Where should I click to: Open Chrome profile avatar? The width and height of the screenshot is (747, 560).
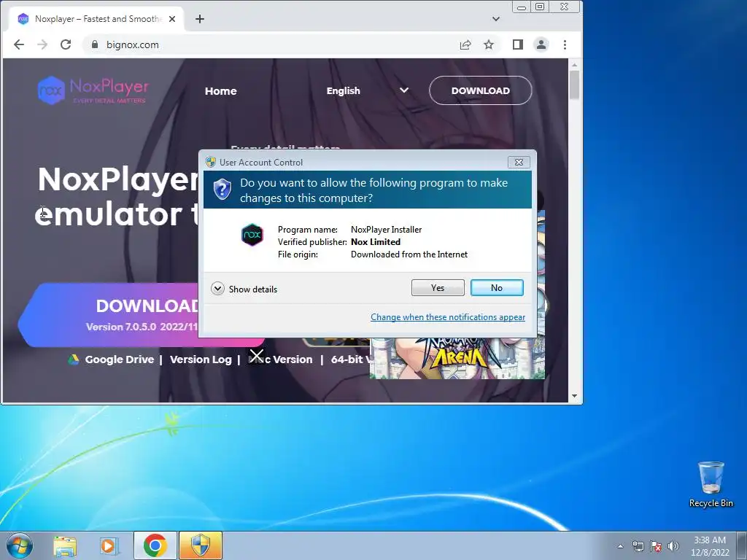(x=541, y=44)
